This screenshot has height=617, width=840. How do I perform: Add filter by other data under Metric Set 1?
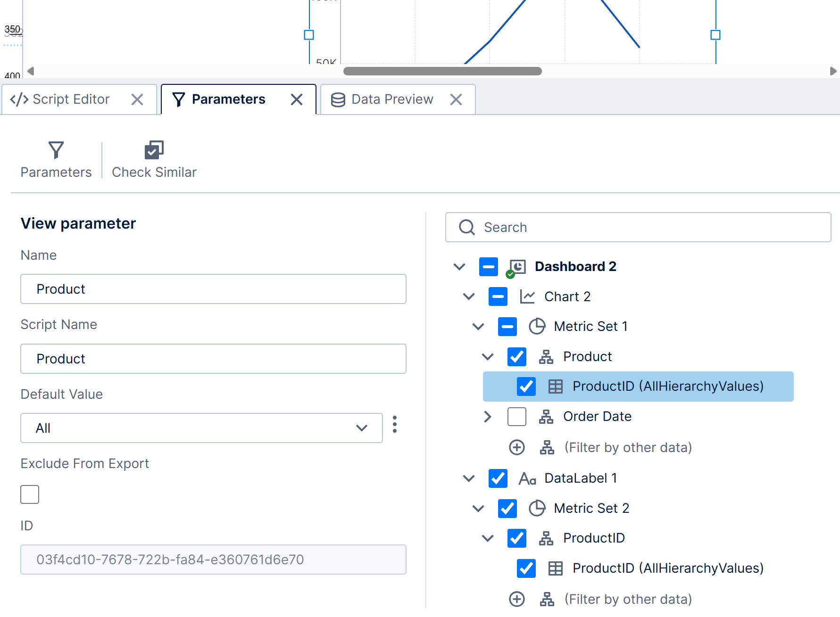(x=517, y=447)
